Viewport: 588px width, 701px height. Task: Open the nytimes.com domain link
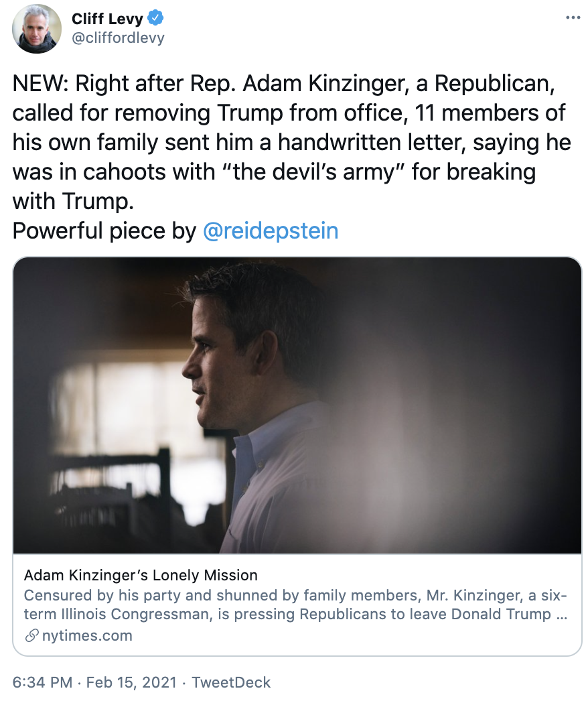pyautogui.click(x=87, y=635)
